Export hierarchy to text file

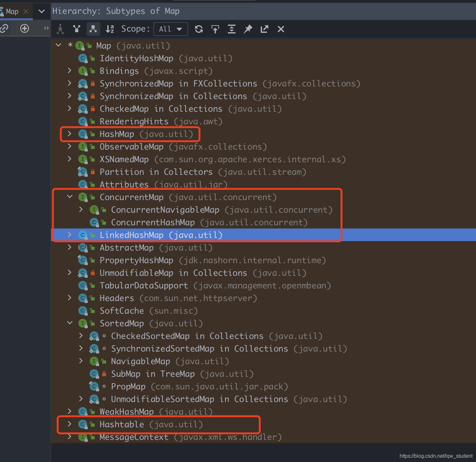265,29
